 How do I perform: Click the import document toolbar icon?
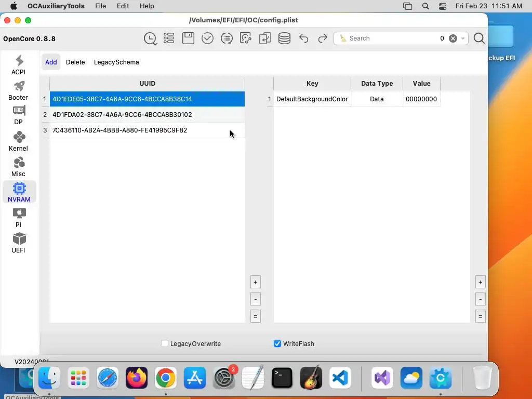pos(265,38)
